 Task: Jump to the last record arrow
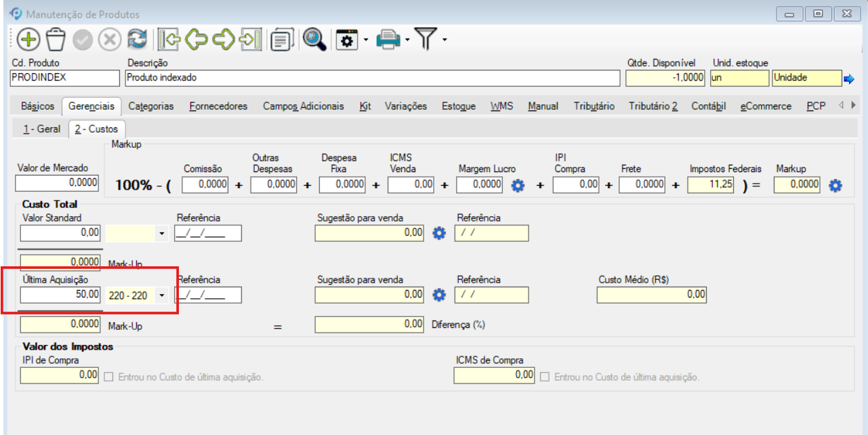250,40
